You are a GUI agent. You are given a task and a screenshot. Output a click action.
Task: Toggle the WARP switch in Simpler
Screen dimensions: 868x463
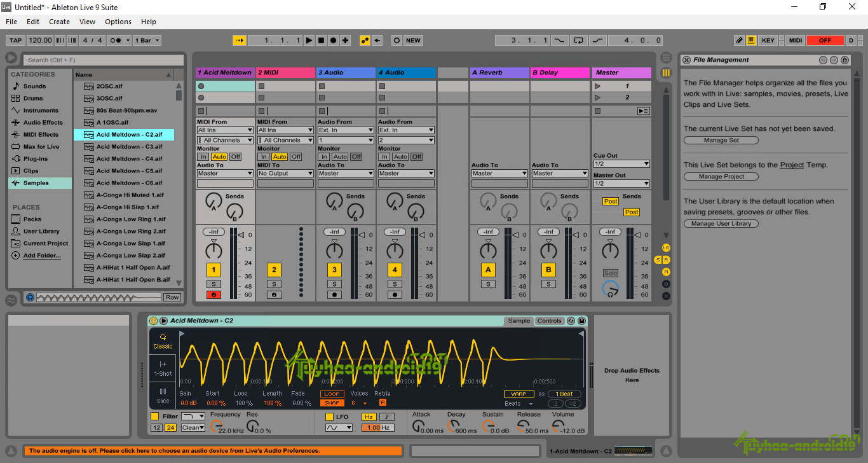(x=519, y=394)
